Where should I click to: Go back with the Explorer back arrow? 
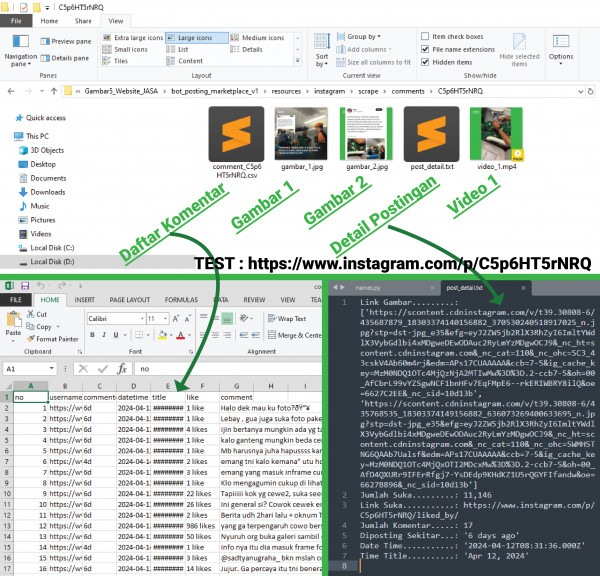coord(11,91)
